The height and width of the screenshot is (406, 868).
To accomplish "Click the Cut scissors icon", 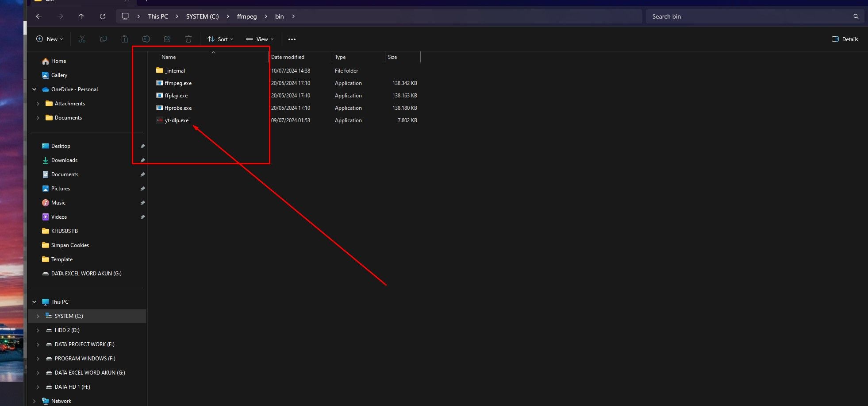I will point(82,39).
